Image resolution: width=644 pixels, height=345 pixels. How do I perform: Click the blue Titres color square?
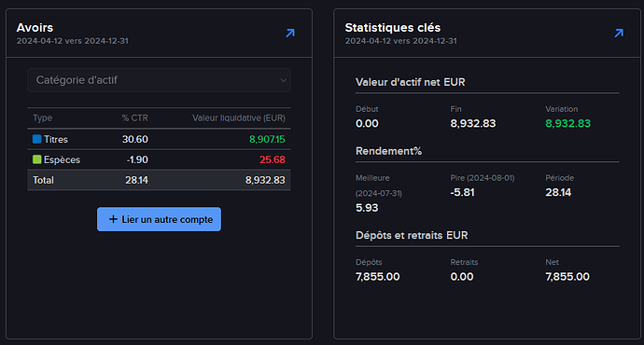coord(37,139)
